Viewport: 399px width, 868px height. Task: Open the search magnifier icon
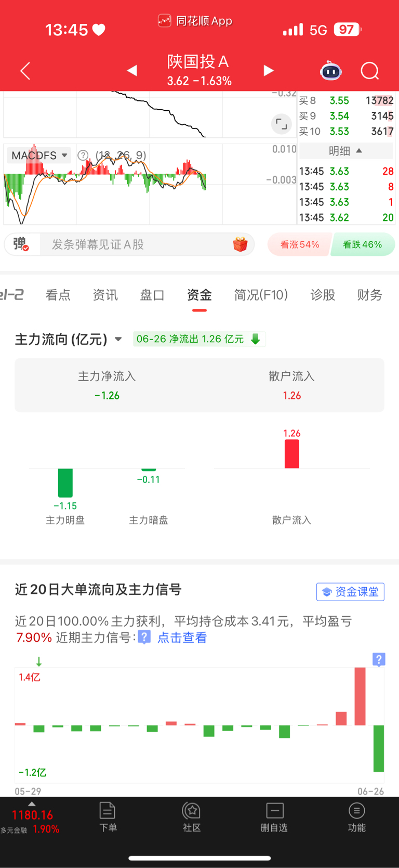370,71
